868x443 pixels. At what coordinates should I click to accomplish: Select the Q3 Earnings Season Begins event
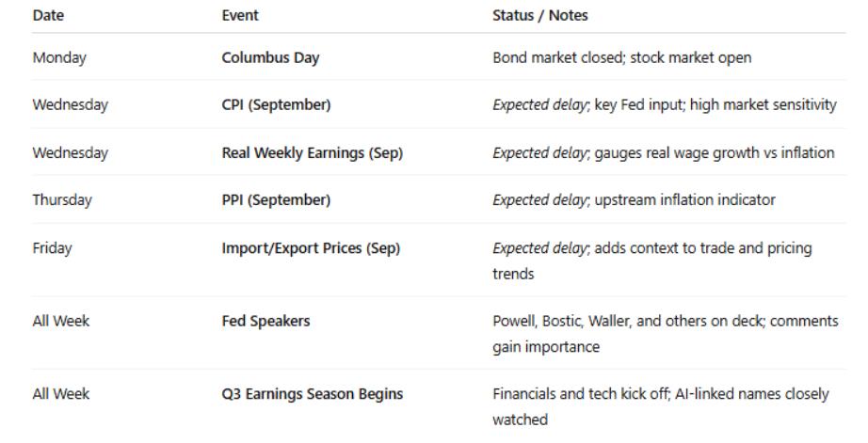pyautogui.click(x=312, y=394)
